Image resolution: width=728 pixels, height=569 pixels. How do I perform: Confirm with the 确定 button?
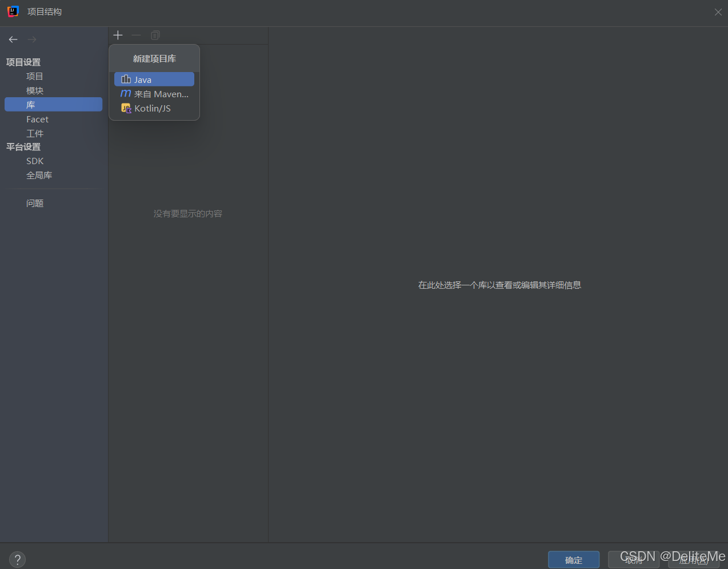(574, 560)
